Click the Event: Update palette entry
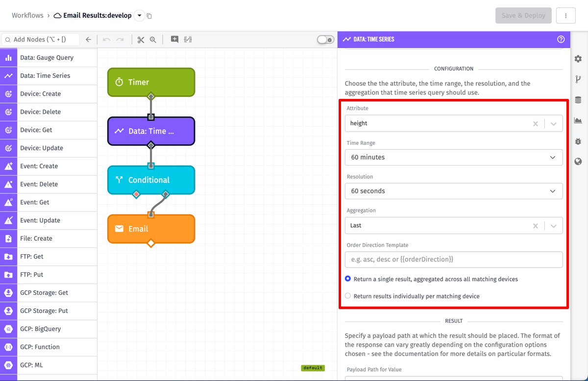The image size is (588, 381). (x=49, y=220)
